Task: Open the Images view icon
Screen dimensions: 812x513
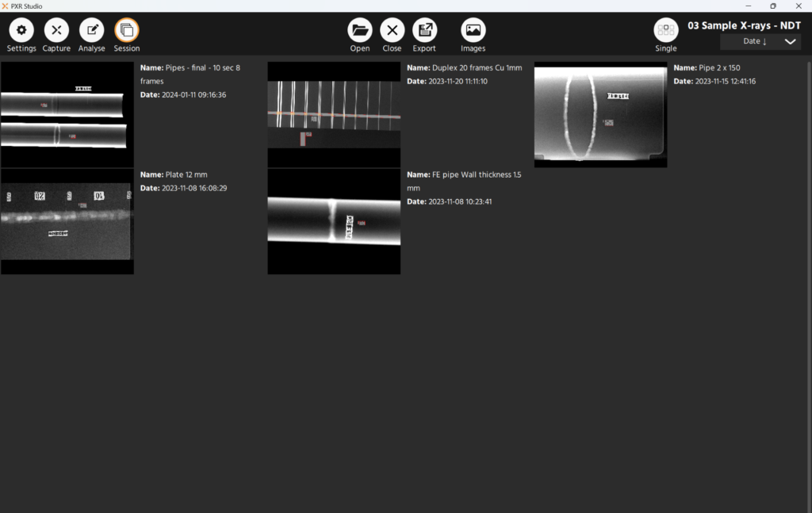Action: (473, 31)
